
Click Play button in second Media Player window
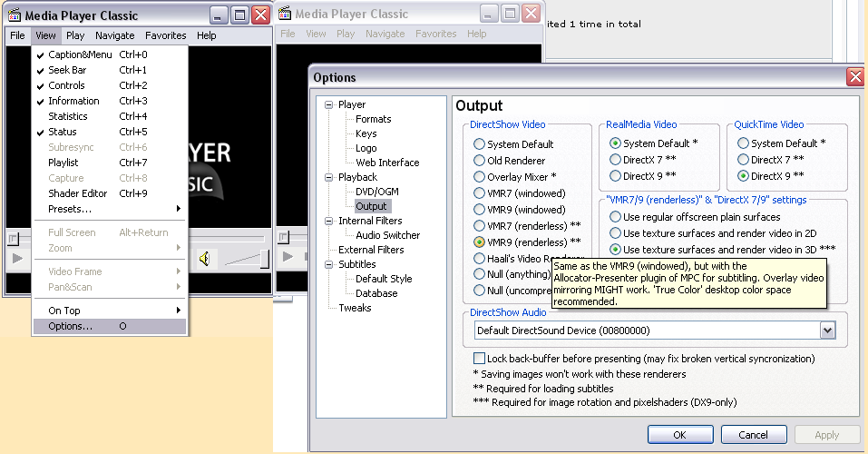point(288,257)
